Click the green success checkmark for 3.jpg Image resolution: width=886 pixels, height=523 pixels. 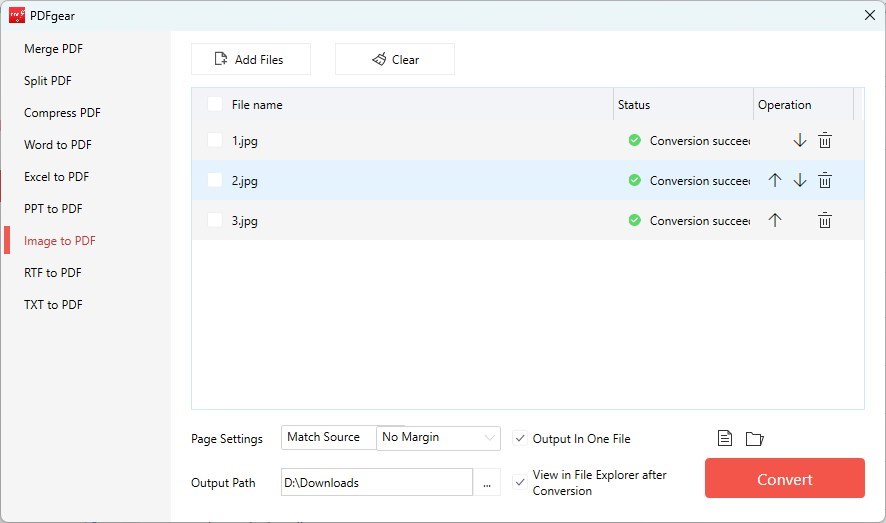(x=635, y=220)
